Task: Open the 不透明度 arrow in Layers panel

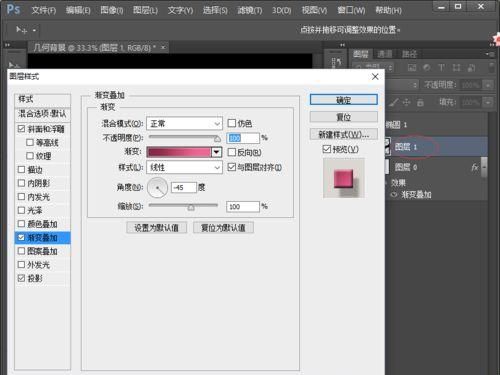Action: (487, 85)
